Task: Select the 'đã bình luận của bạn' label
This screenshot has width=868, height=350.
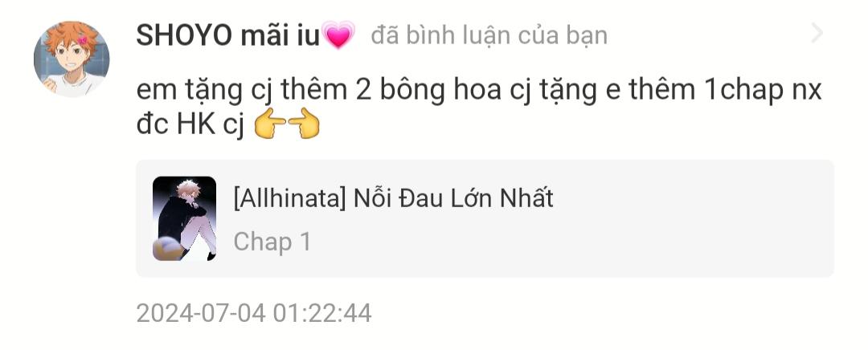Action: pos(489,36)
